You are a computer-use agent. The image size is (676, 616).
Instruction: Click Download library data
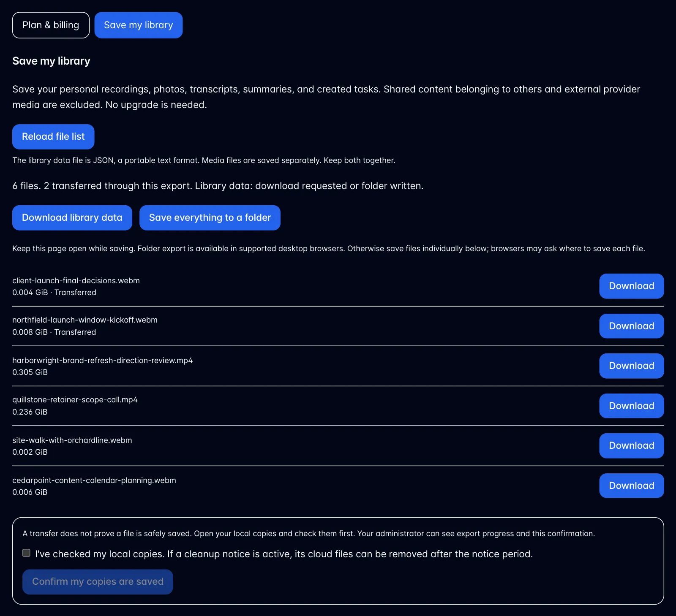(x=72, y=218)
